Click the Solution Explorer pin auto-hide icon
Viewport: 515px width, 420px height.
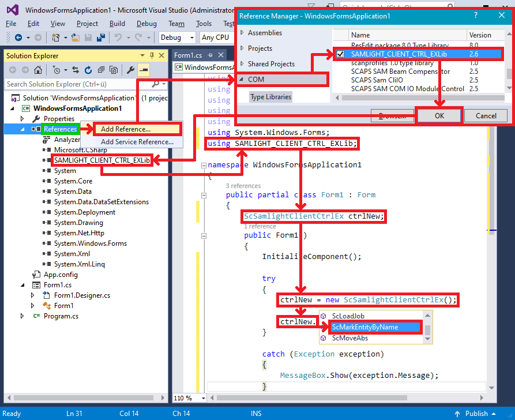152,55
